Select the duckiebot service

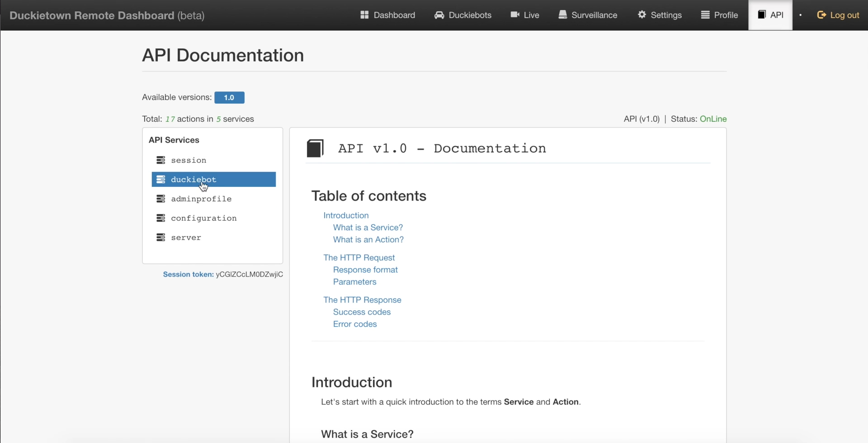pos(213,179)
